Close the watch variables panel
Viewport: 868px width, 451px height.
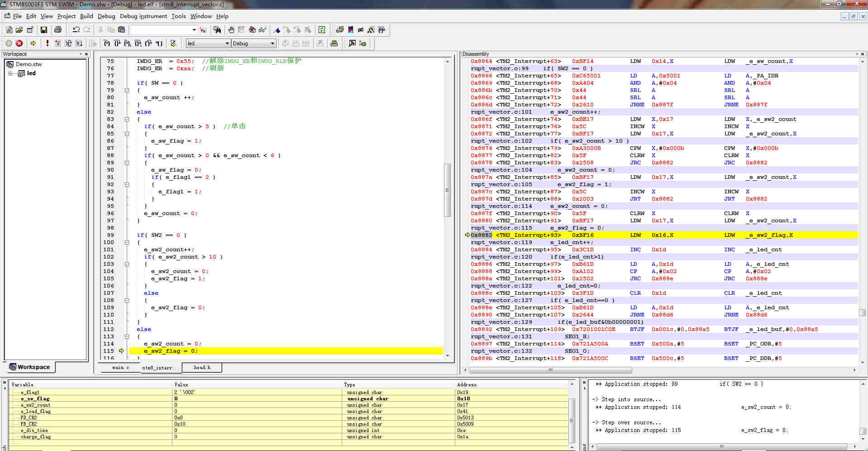[x=5, y=383]
